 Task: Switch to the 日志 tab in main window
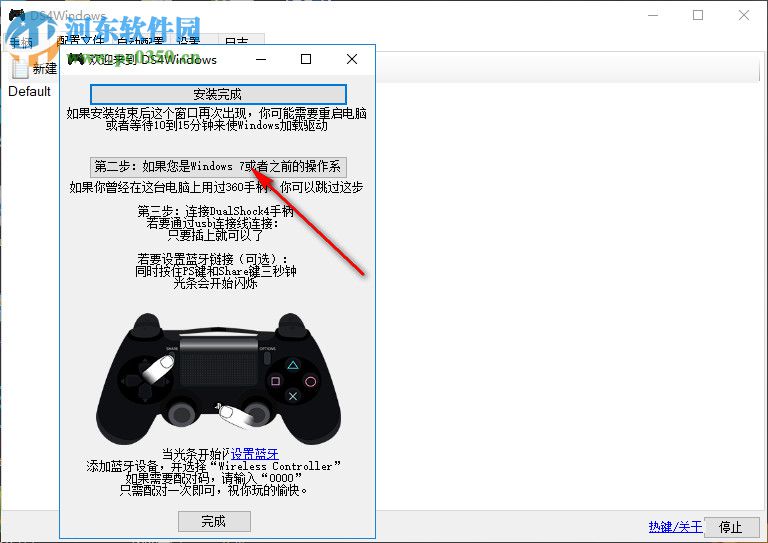(x=240, y=41)
